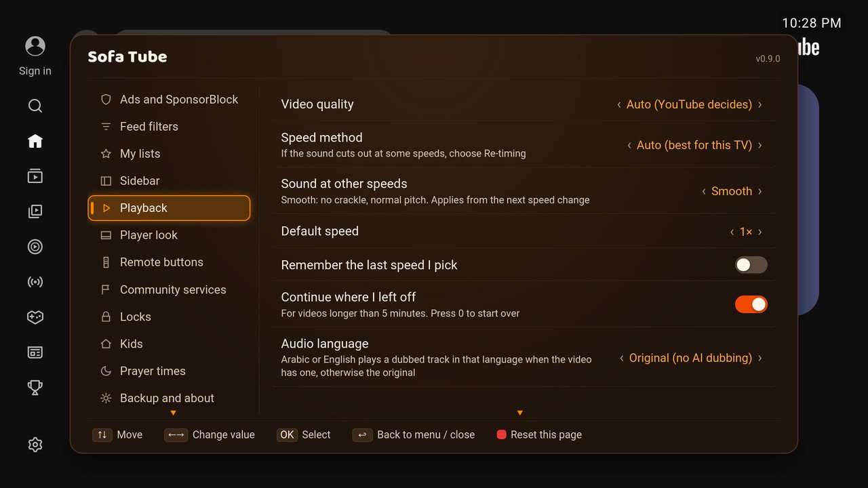Click the moon icon beside Prayer times
The height and width of the screenshot is (488, 868).
[106, 371]
